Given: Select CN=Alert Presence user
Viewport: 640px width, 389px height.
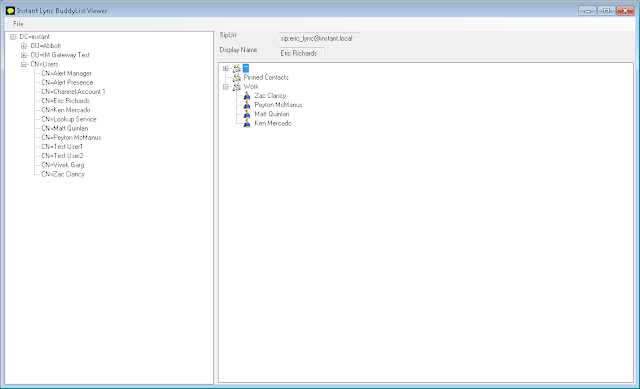Looking at the screenshot, I should [x=67, y=82].
